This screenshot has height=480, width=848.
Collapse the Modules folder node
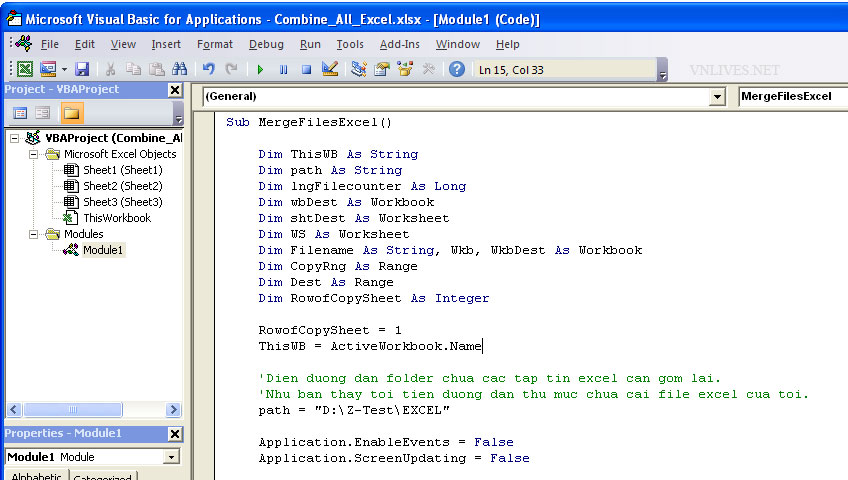click(x=34, y=235)
